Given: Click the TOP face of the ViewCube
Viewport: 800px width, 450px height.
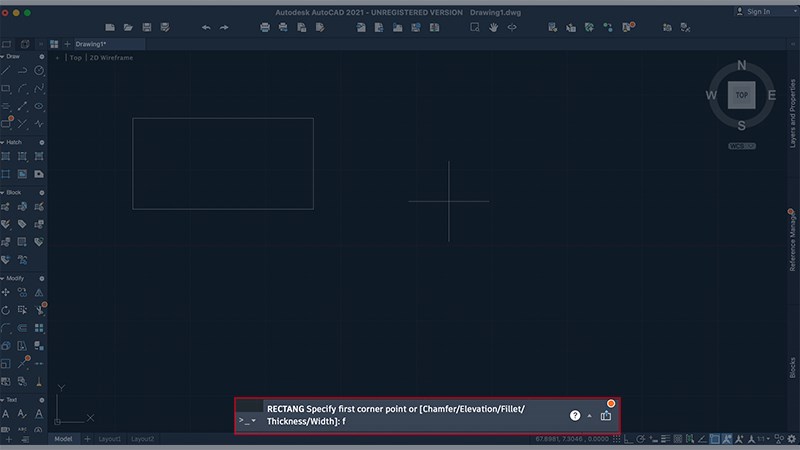Looking at the screenshot, I should tap(741, 95).
